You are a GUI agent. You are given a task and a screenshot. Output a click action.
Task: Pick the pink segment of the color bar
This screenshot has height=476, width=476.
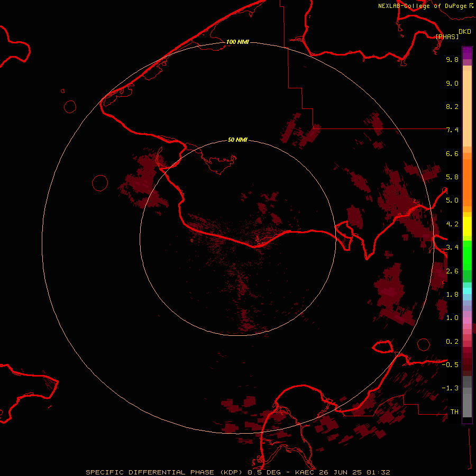pos(467,321)
